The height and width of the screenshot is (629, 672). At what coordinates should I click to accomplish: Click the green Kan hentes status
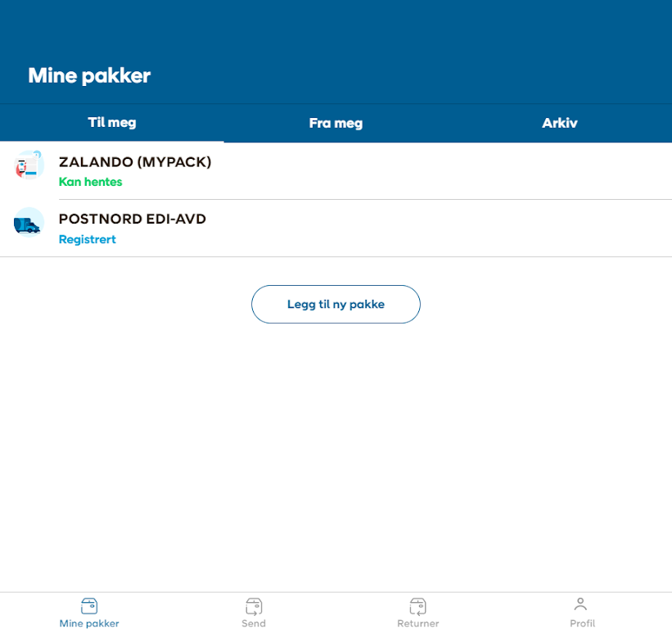click(90, 182)
